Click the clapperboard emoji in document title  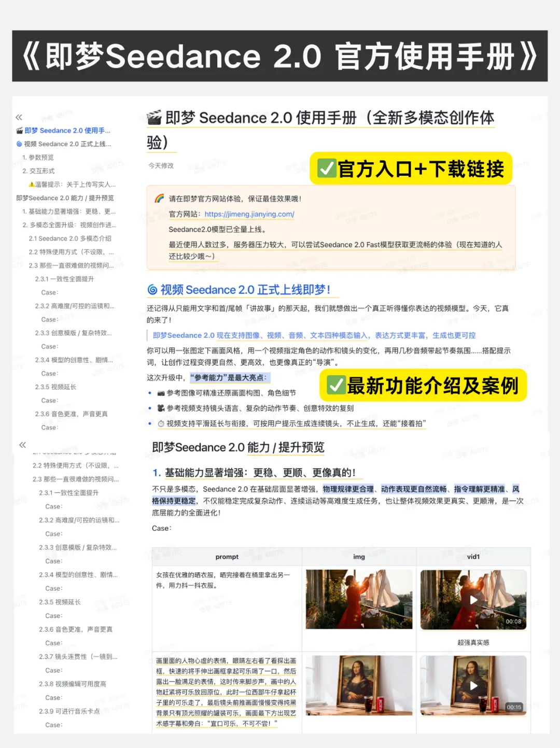pyautogui.click(x=155, y=118)
